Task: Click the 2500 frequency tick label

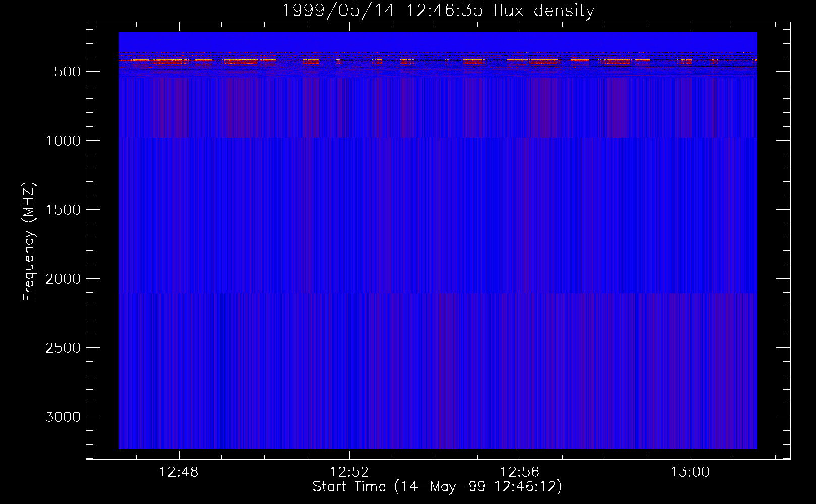Action: [x=63, y=348]
